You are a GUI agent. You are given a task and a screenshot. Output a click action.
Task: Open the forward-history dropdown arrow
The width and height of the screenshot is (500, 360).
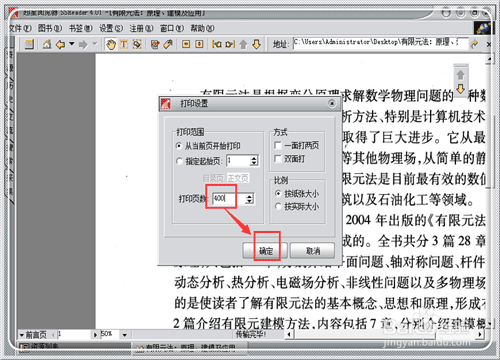point(95,44)
